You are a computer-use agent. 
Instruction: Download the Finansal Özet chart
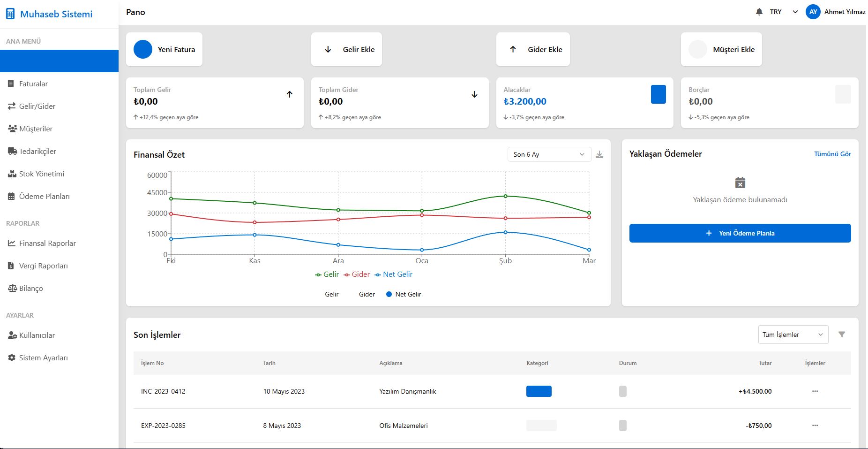[599, 155]
